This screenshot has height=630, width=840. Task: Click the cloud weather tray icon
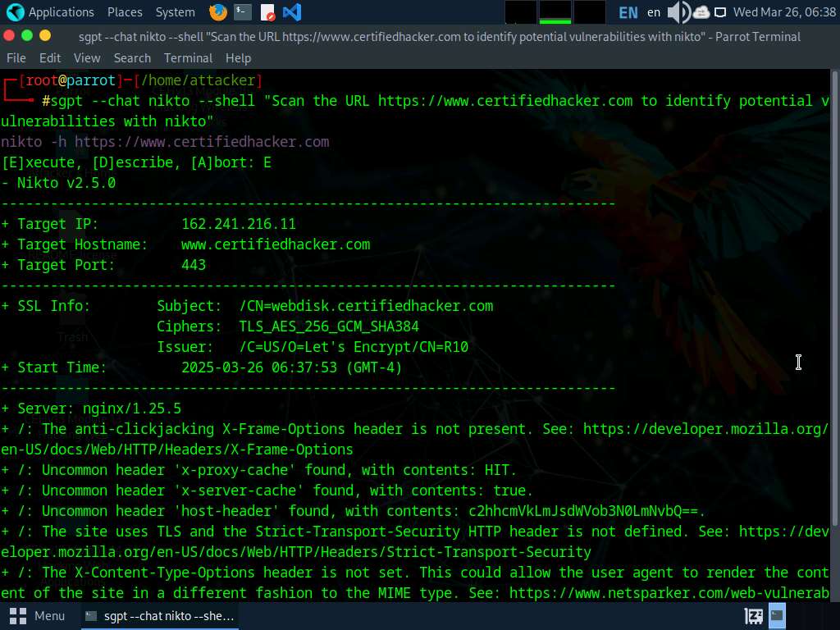click(x=701, y=12)
